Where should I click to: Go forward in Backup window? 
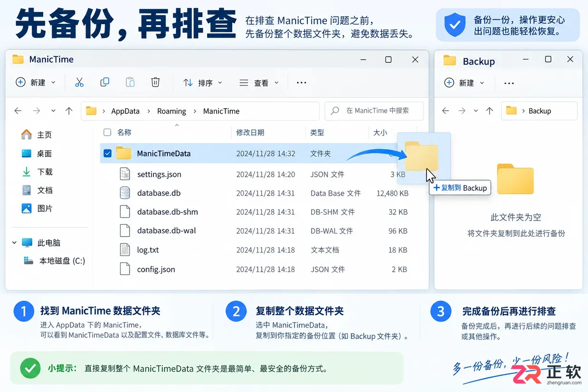point(462,111)
